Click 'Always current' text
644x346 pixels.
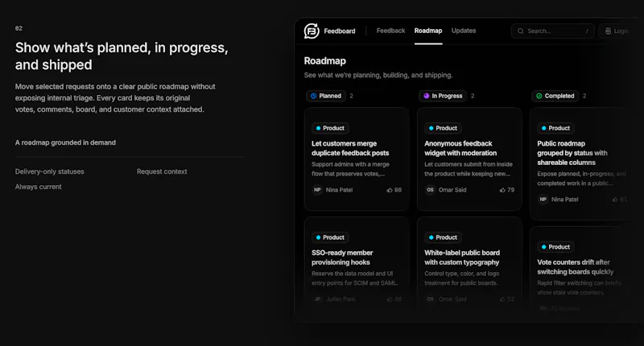coord(38,187)
